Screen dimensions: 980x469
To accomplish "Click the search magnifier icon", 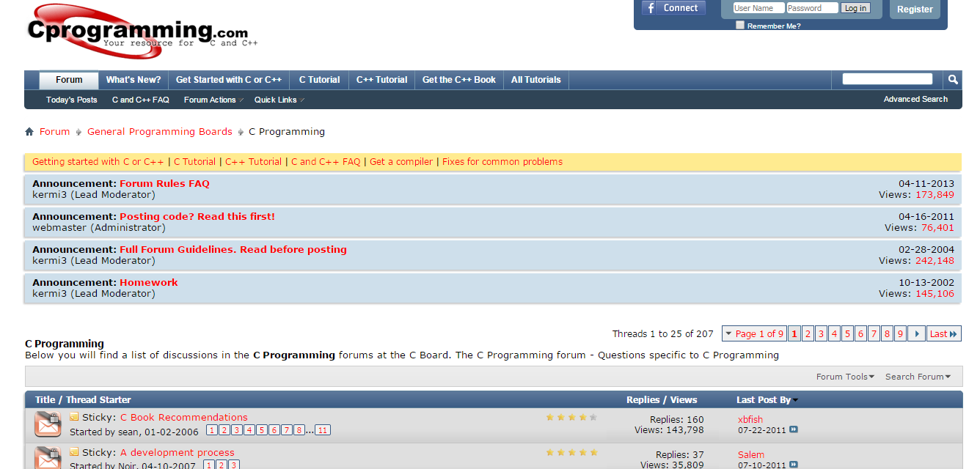I will pyautogui.click(x=952, y=79).
